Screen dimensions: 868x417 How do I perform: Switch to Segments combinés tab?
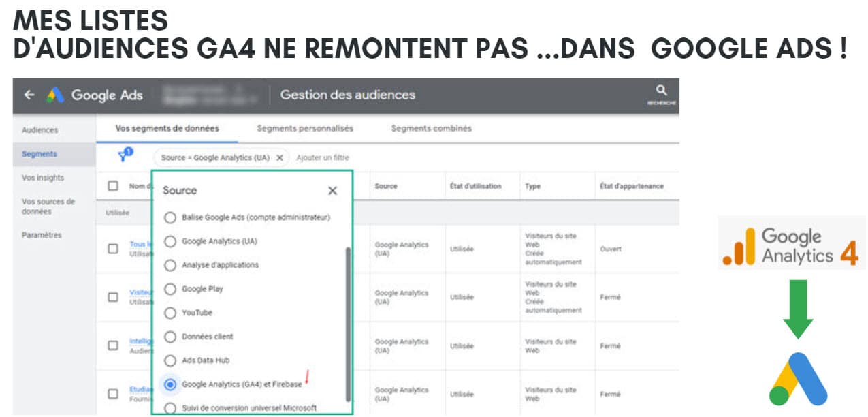tap(431, 128)
